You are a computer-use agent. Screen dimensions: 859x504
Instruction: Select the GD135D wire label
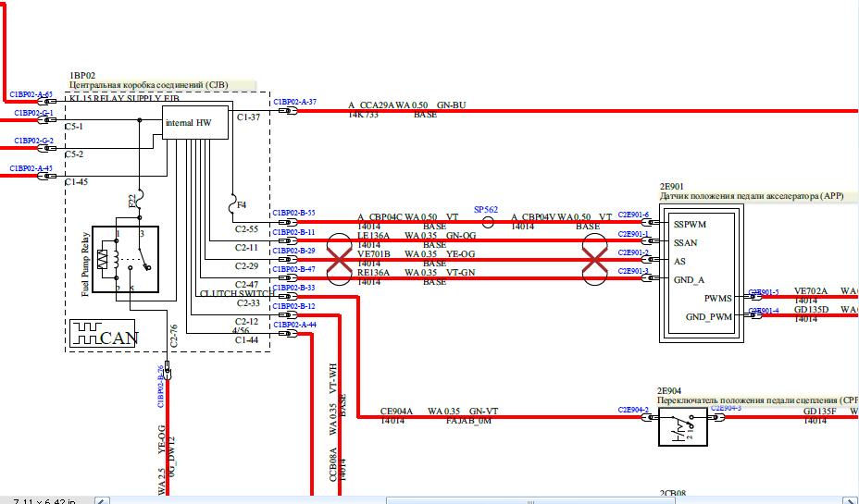812,310
